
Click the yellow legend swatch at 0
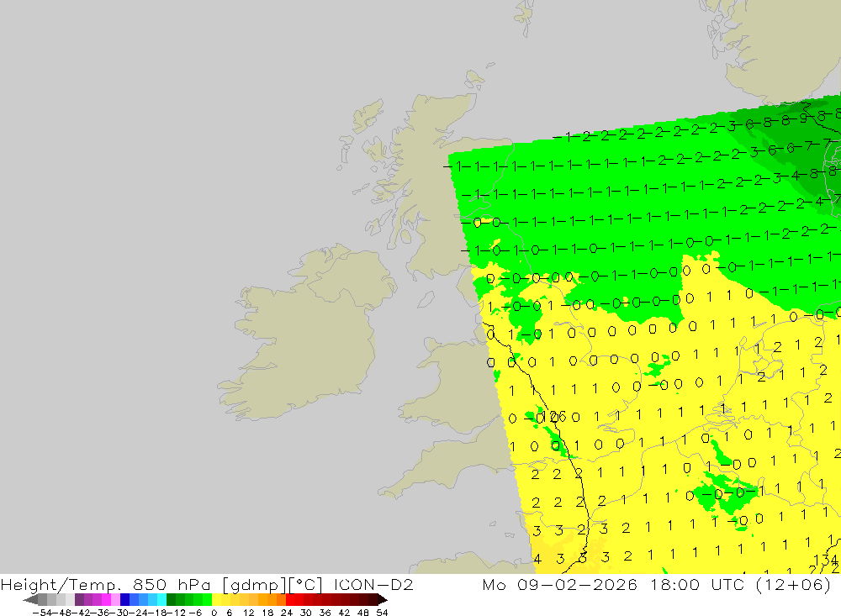coord(217,600)
